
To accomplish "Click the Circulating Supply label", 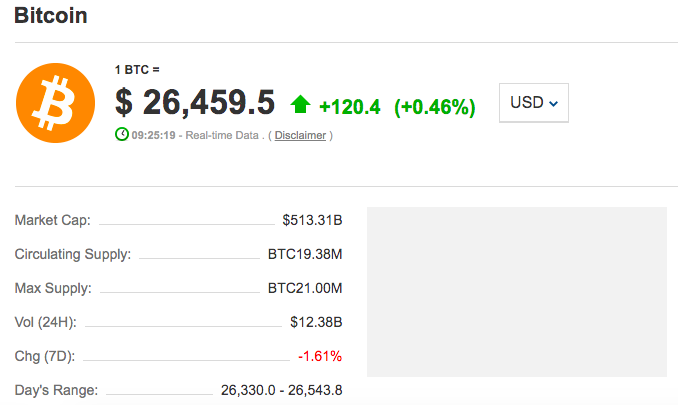I will click(x=73, y=255).
